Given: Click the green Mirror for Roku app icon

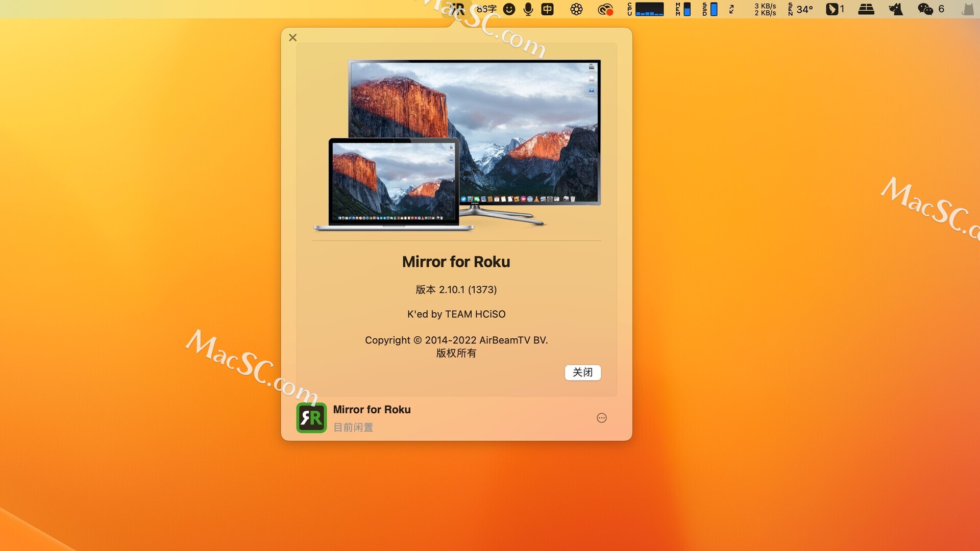Looking at the screenshot, I should 311,418.
